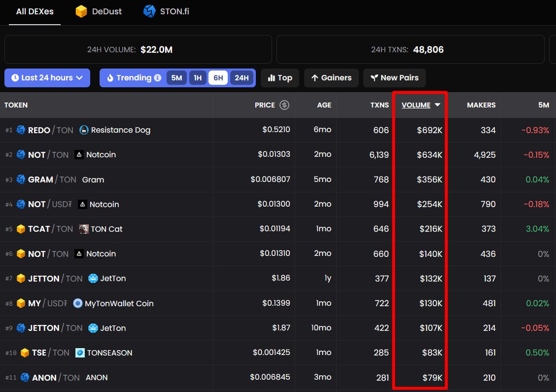Click the Trending flame icon
This screenshot has width=556, height=392.
click(x=110, y=78)
